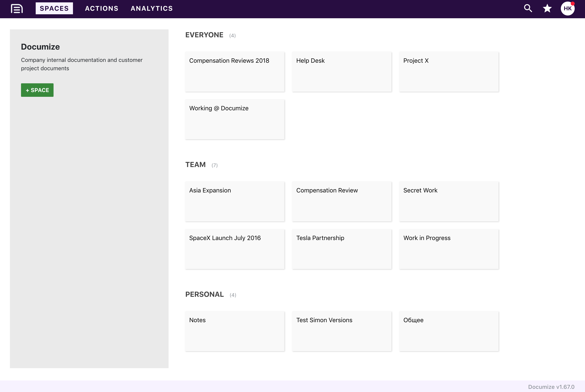Click the + SPACE button
The height and width of the screenshot is (392, 585).
[37, 90]
